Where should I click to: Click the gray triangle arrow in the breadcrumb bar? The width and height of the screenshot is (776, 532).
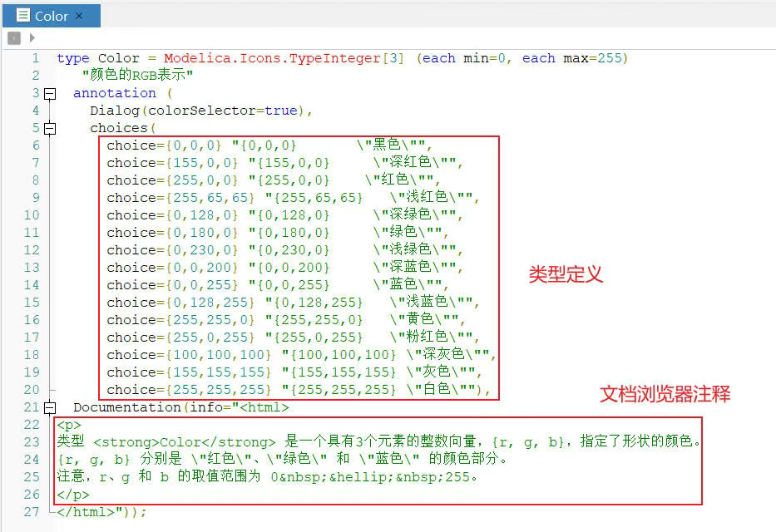click(32, 38)
